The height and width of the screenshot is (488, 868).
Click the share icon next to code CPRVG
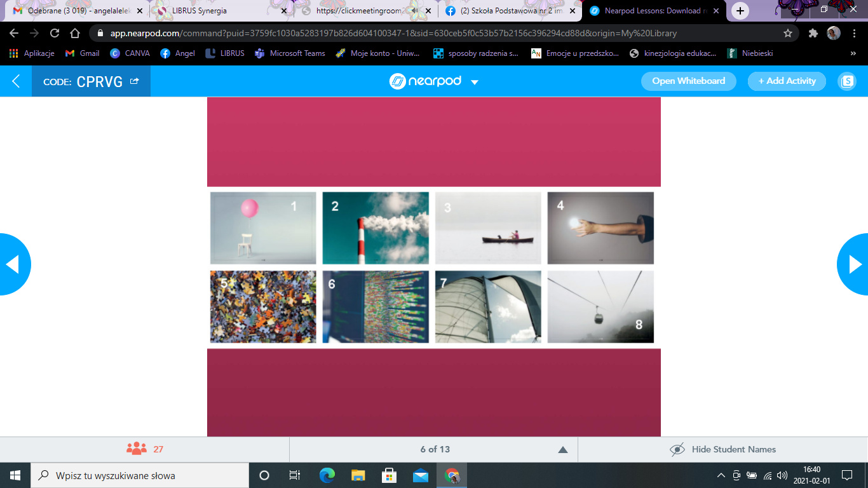(134, 81)
